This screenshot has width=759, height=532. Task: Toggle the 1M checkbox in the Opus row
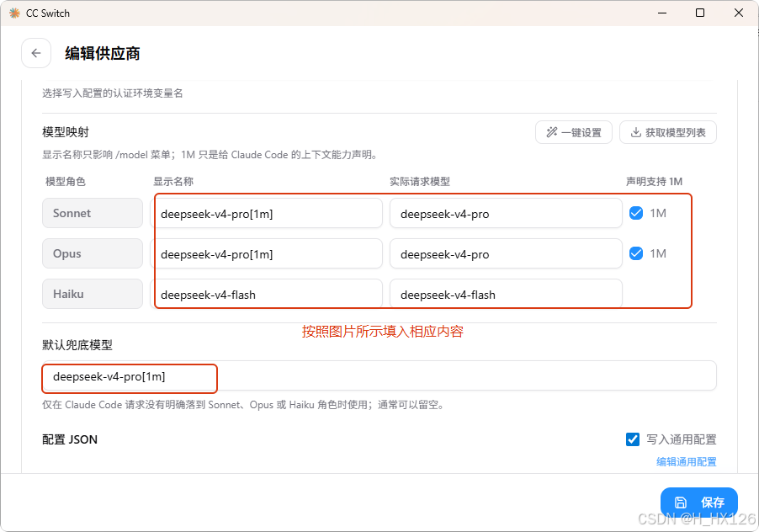click(x=636, y=253)
